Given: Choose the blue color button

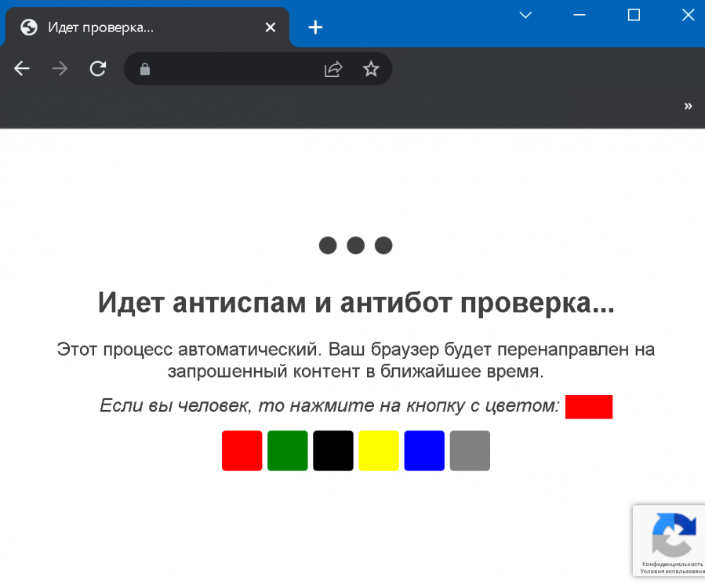Looking at the screenshot, I should tap(424, 451).
